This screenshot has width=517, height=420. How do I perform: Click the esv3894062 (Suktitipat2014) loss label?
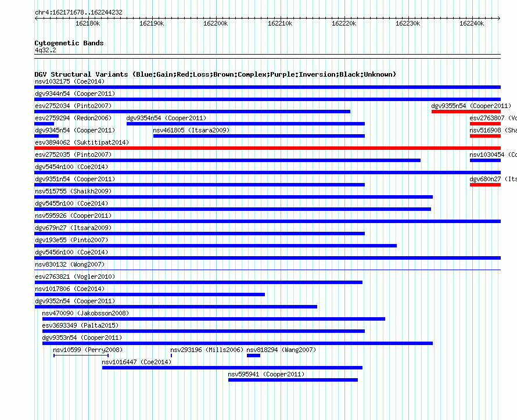point(82,142)
